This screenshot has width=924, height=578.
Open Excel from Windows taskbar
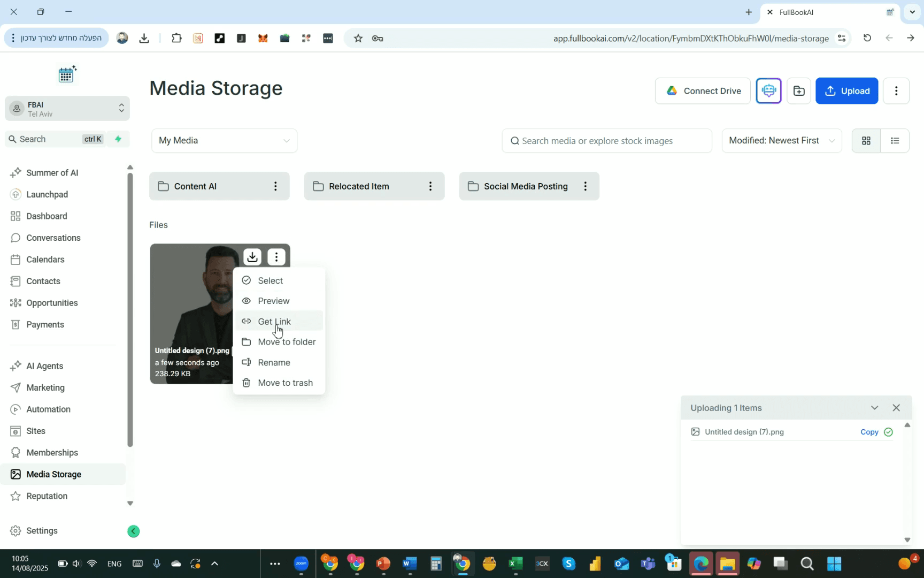click(515, 564)
